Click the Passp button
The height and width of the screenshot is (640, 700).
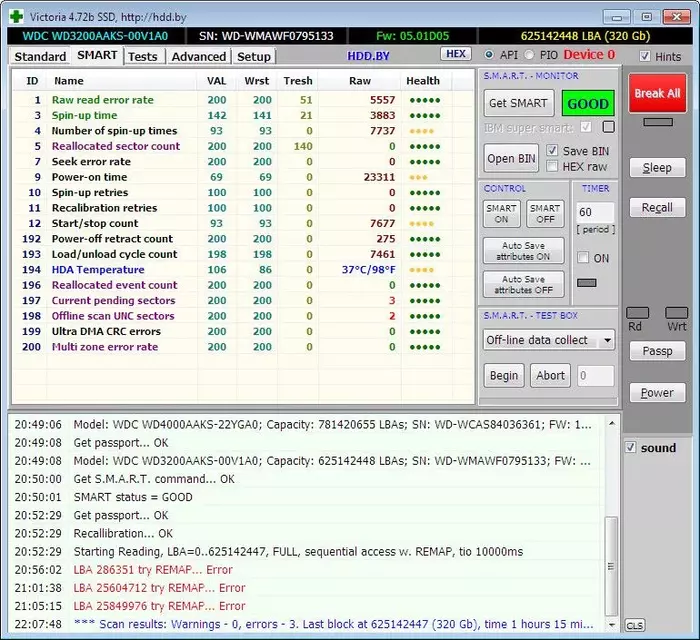tap(657, 351)
